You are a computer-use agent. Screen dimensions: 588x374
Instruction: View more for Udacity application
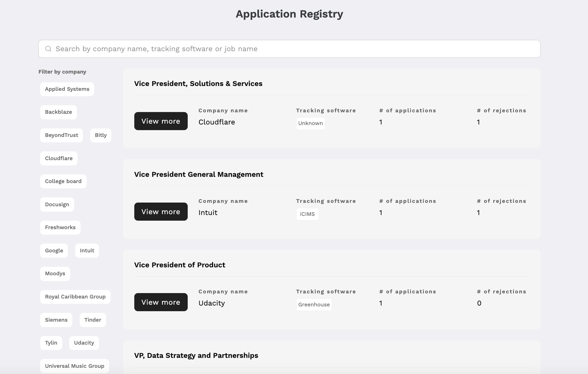161,302
